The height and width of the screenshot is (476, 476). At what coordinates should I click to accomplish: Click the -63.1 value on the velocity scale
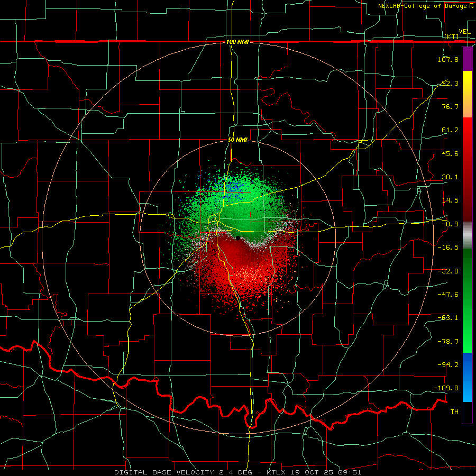click(448, 318)
